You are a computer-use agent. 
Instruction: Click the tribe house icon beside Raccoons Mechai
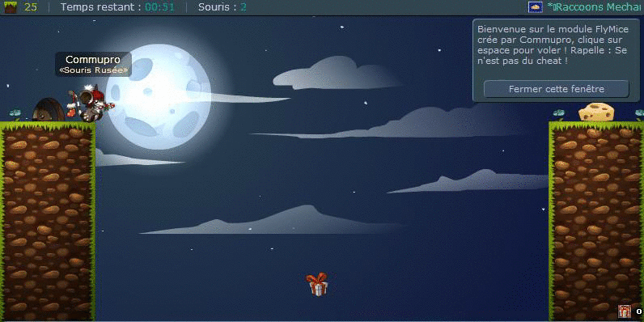tap(535, 7)
